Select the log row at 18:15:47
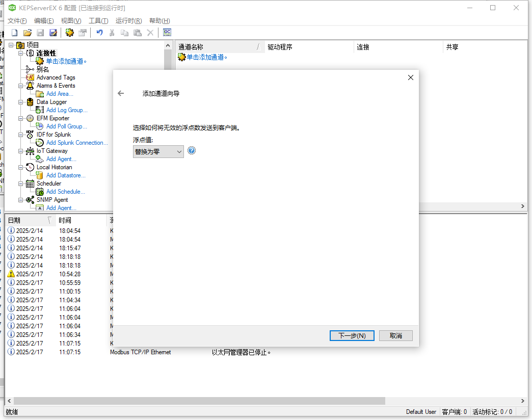The image size is (532, 420). click(x=60, y=248)
